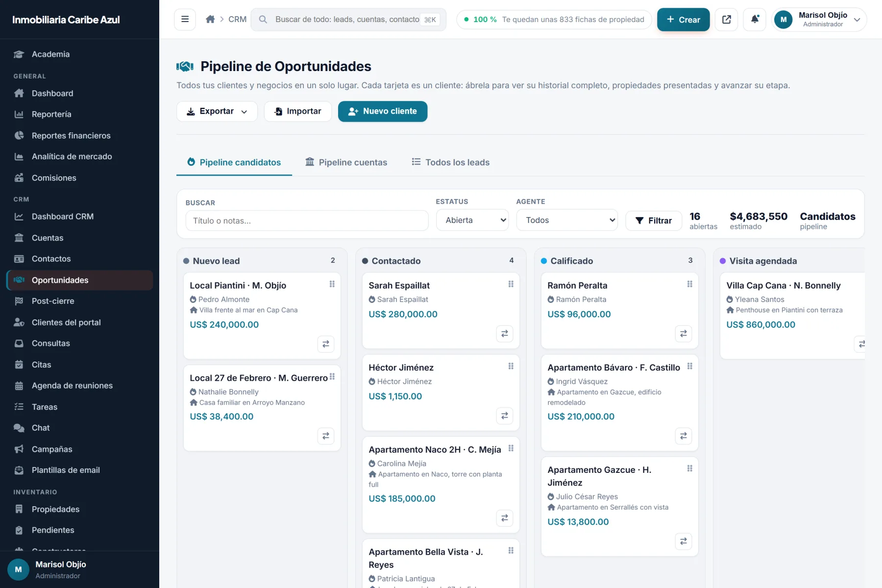Open Oportunidades in the sidebar

79,280
